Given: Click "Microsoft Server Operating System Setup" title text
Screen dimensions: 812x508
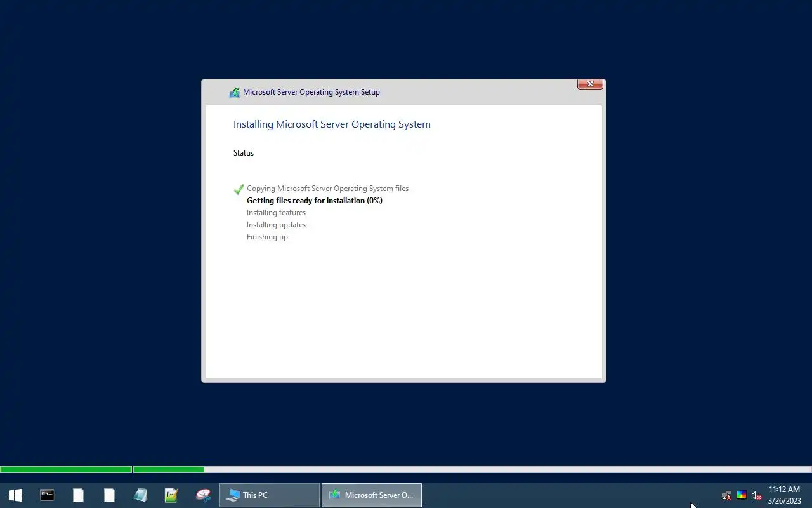Looking at the screenshot, I should click(311, 92).
